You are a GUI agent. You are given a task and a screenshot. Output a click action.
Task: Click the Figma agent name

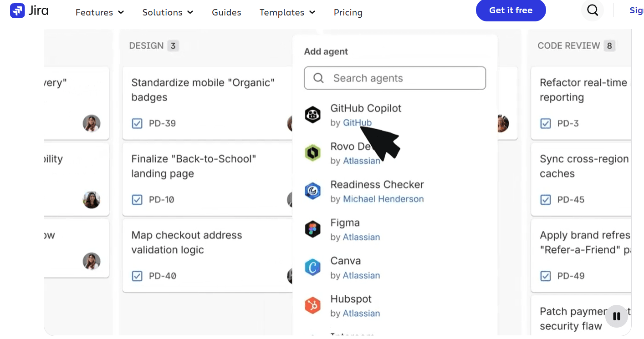click(345, 223)
